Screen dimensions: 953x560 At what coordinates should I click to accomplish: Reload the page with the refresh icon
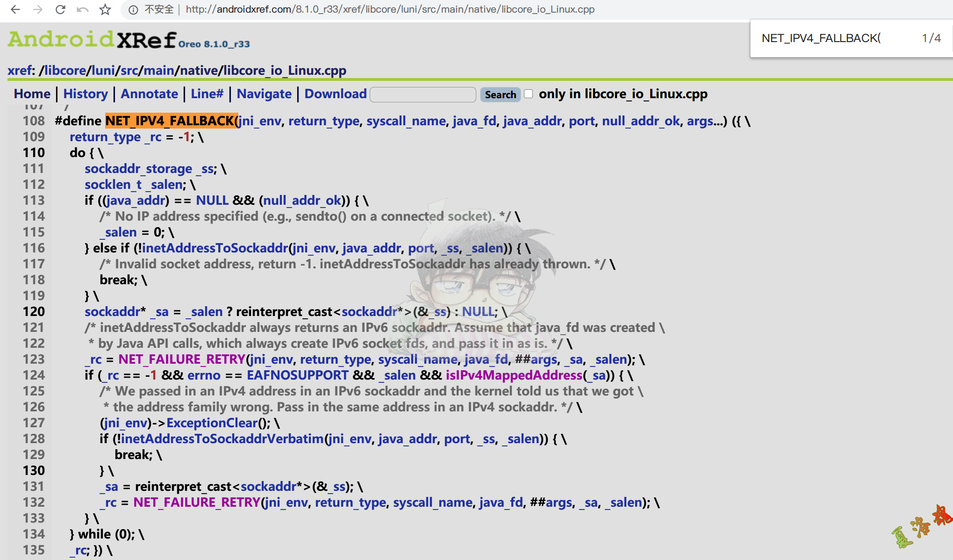point(60,9)
